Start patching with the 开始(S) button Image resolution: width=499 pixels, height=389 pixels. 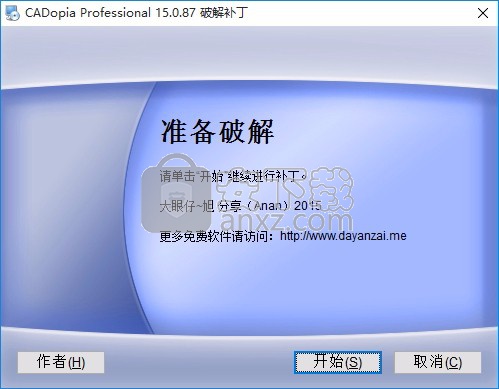click(x=338, y=362)
